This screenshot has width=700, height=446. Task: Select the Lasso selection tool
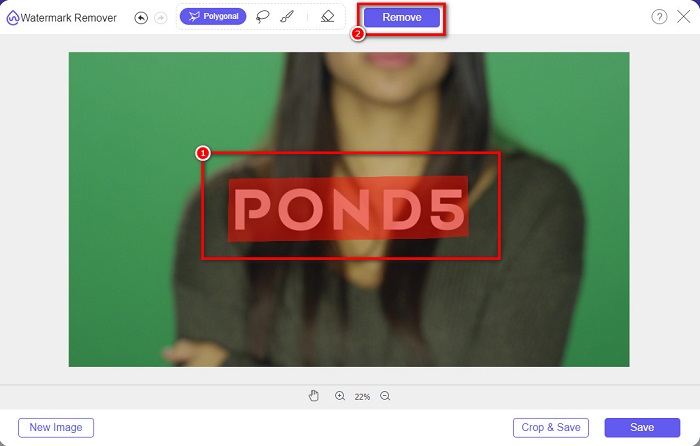(263, 17)
